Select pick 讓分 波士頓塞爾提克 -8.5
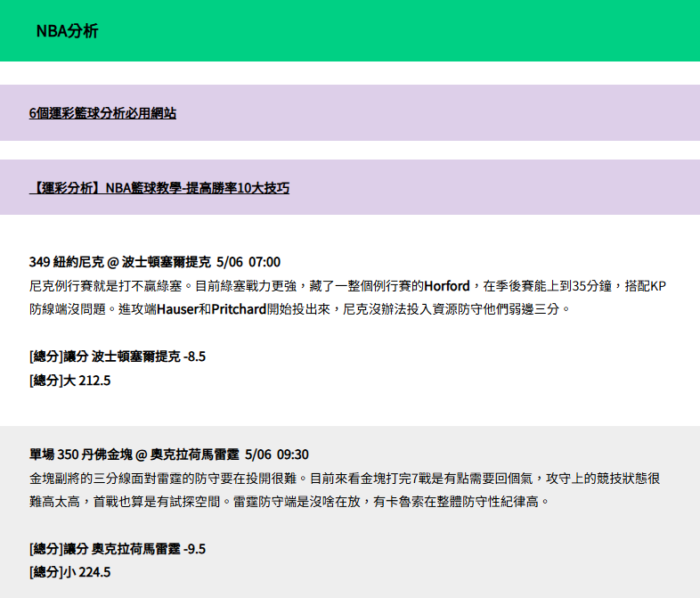This screenshot has width=700, height=598. coord(118,356)
